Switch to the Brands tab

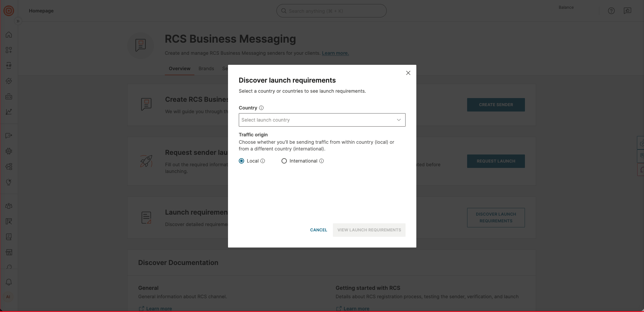click(206, 69)
